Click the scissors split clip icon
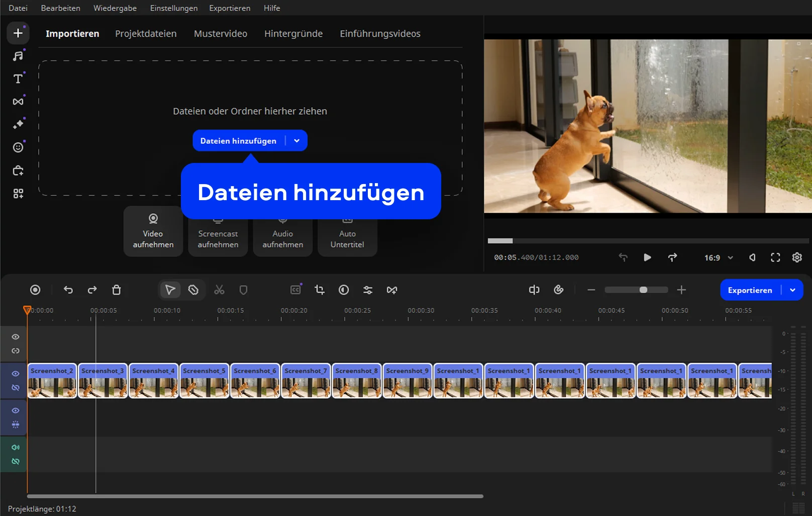 (219, 290)
